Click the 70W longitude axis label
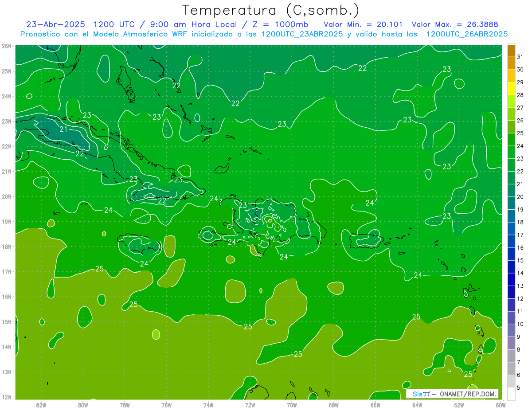 292,405
